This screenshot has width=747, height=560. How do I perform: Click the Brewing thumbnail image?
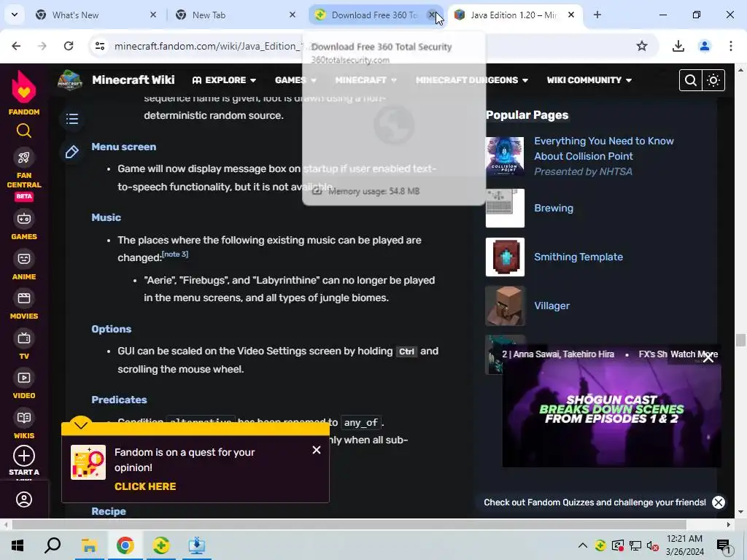tap(505, 208)
